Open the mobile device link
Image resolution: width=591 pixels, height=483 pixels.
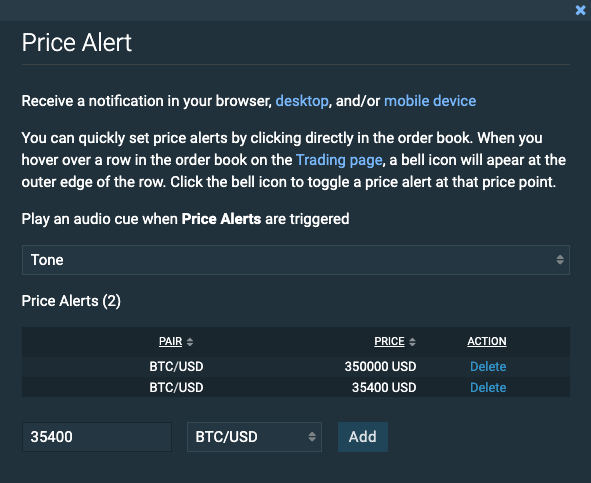click(x=430, y=101)
